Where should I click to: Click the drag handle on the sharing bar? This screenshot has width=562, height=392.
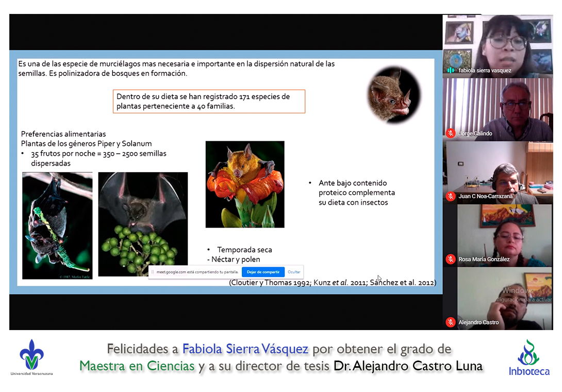coord(153,272)
